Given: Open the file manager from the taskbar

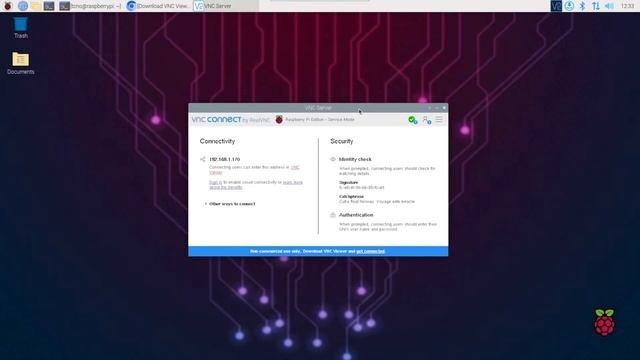Looking at the screenshot, I should (x=36, y=6).
